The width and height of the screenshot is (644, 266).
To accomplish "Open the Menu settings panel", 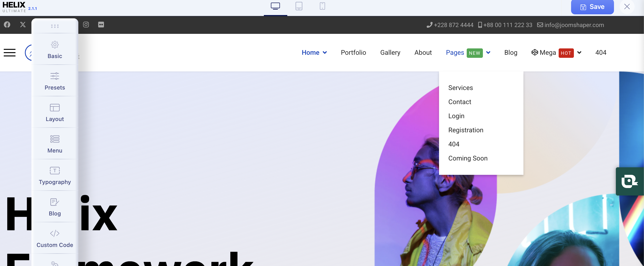I will 55,144.
